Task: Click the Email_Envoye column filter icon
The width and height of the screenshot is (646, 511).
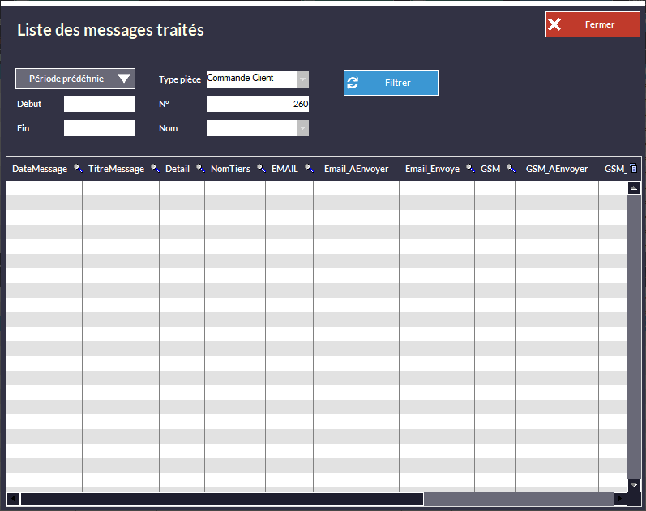Action: 469,169
